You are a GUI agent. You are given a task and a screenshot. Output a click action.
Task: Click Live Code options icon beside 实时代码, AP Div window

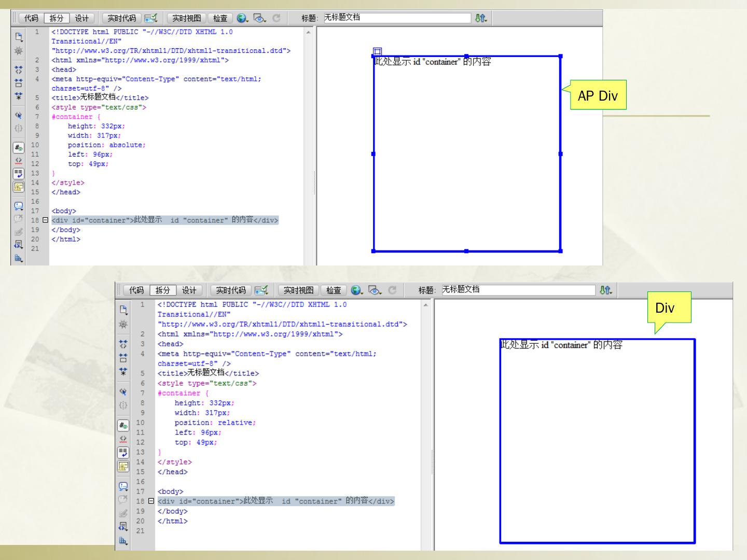(x=151, y=18)
